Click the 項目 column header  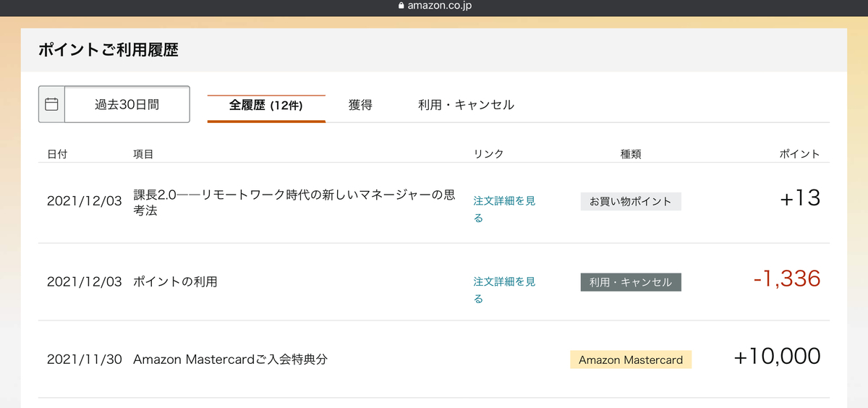tap(143, 154)
